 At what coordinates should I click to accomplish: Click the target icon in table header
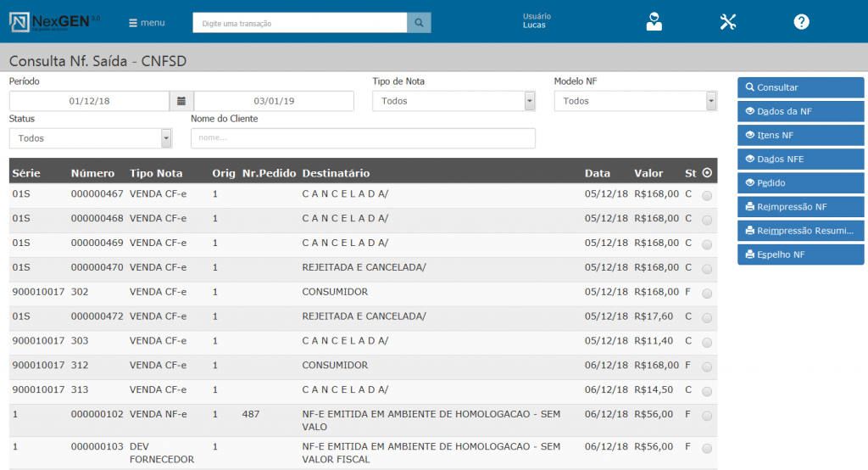click(x=707, y=173)
